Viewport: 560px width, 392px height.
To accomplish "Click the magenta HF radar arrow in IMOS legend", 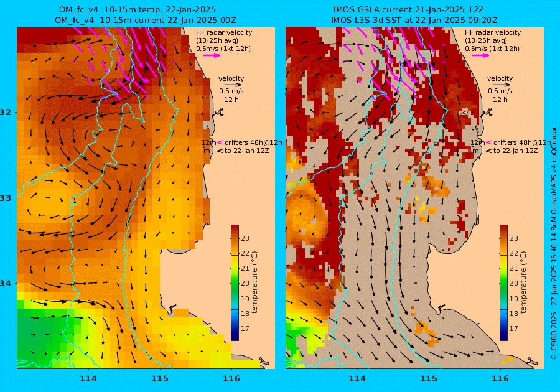I will pos(480,55).
